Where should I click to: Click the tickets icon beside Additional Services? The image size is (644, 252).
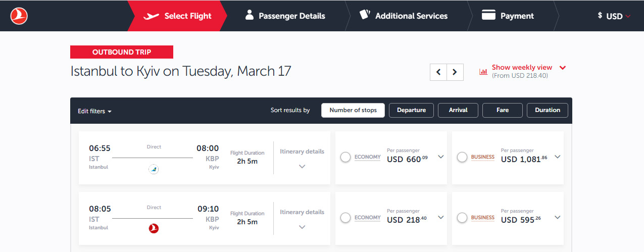[365, 15]
